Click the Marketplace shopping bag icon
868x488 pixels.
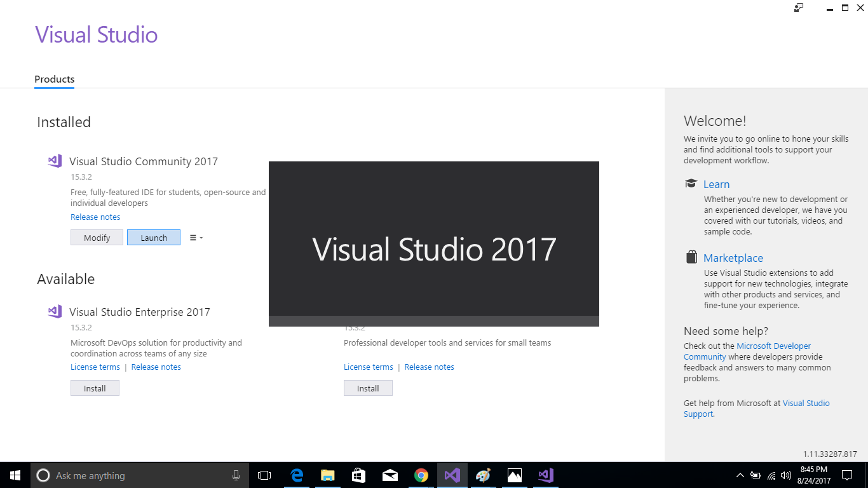pyautogui.click(x=691, y=256)
